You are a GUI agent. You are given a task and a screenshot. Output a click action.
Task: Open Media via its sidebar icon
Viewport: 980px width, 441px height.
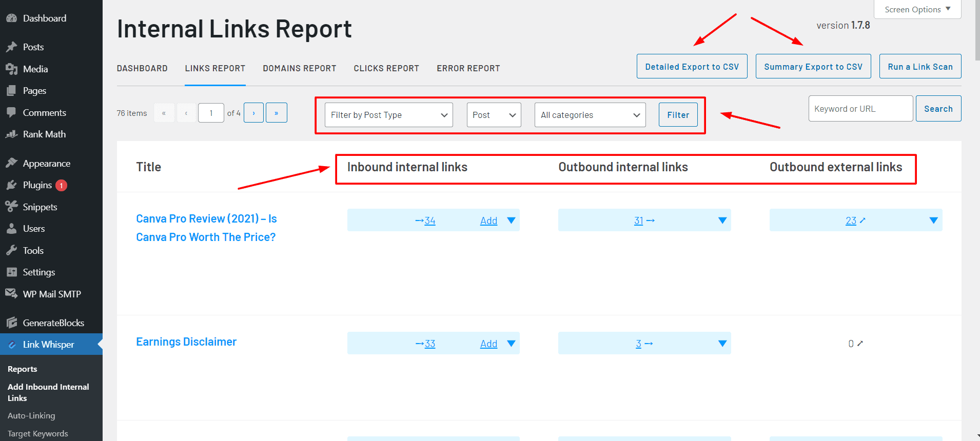(11, 69)
